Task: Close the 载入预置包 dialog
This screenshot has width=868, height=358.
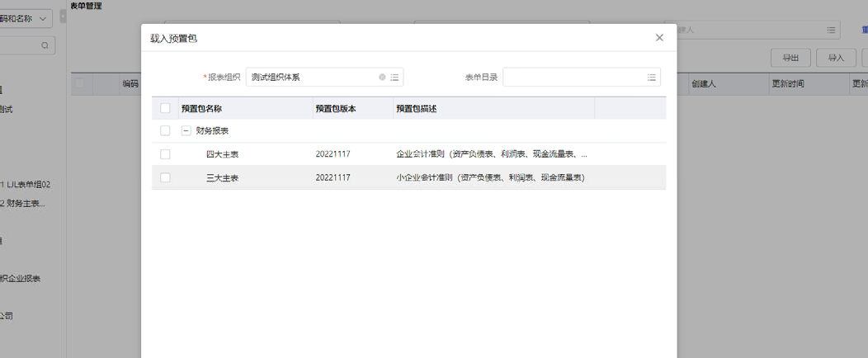Action: pyautogui.click(x=658, y=38)
